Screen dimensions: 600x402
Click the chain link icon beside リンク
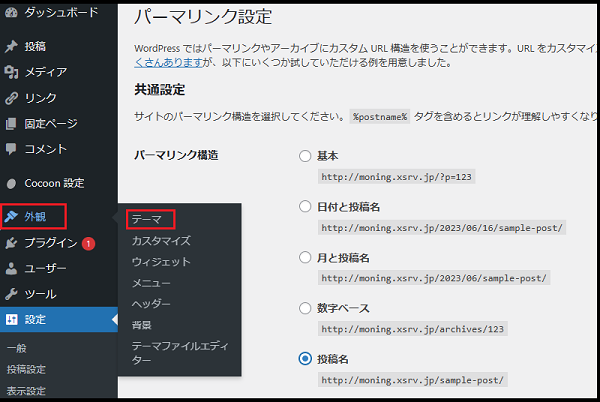pyautogui.click(x=11, y=98)
